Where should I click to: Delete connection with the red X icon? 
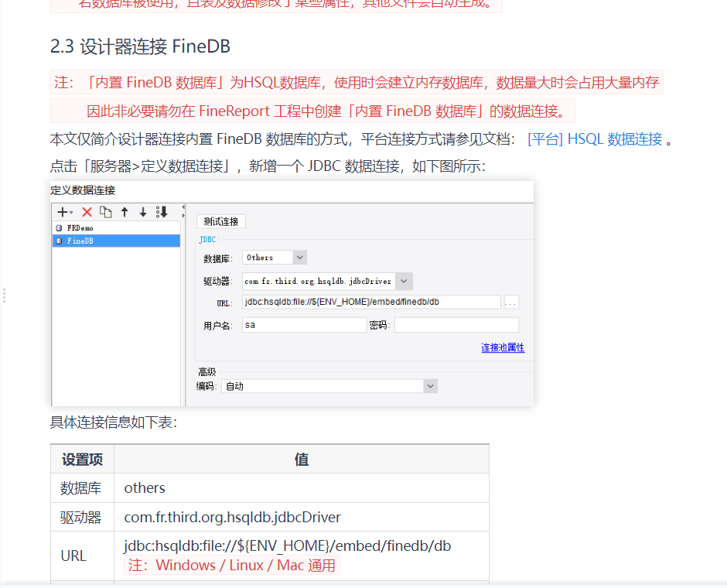tap(87, 213)
